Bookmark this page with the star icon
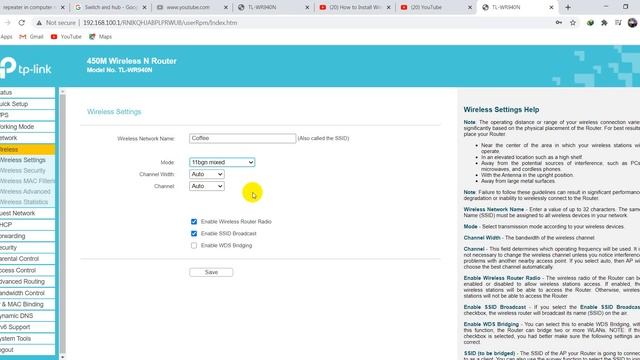The image size is (640, 360). coord(573,23)
